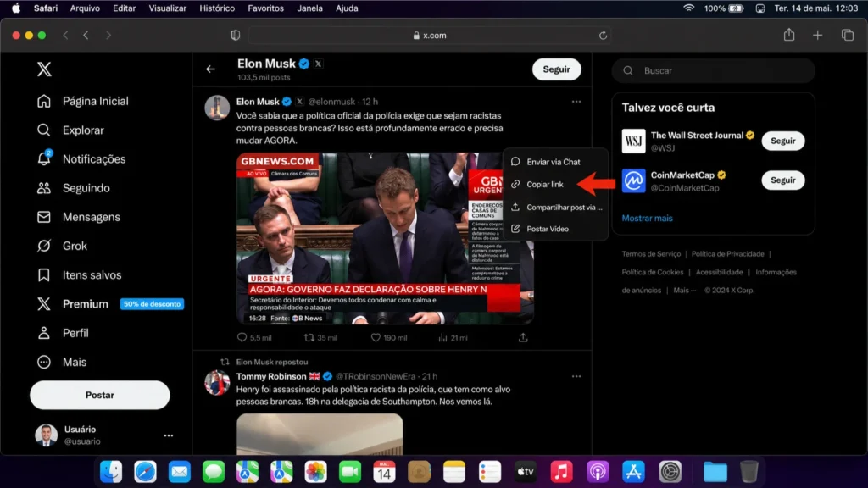868x488 pixels.
Task: Click the Buscar search field
Action: point(714,71)
